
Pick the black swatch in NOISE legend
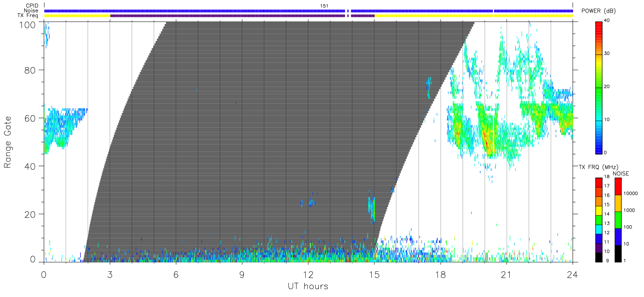(x=618, y=254)
